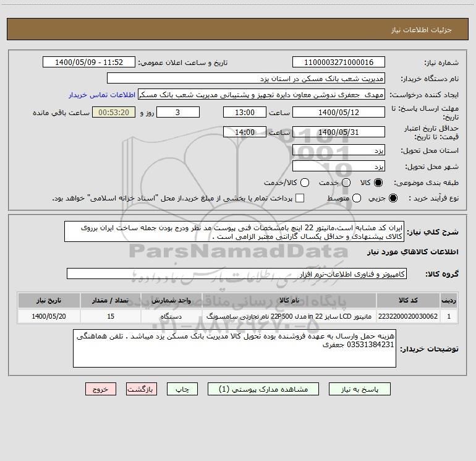Click the row number cell 1
The image size is (476, 461).
449,316
